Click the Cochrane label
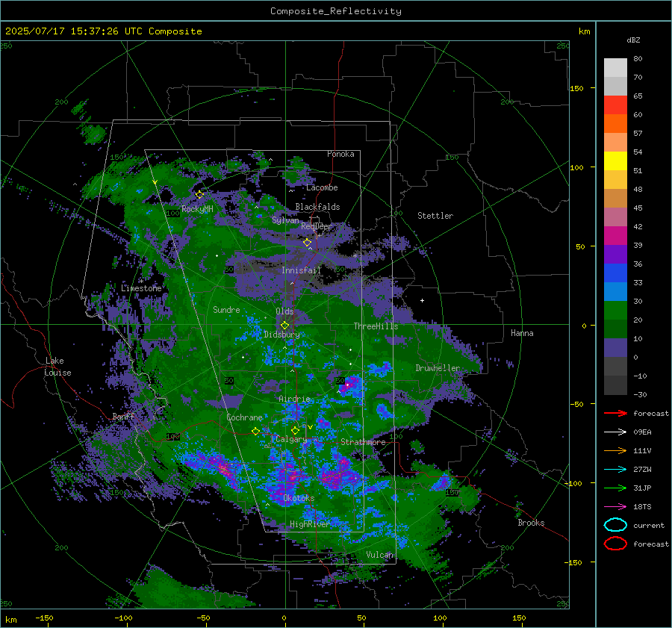 [x=244, y=417]
